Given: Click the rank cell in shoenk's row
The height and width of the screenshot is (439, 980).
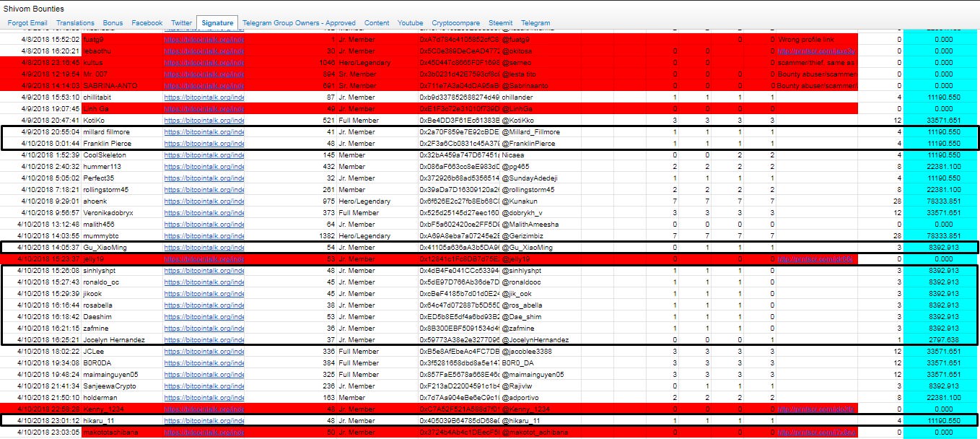Looking at the screenshot, I should 364,201.
